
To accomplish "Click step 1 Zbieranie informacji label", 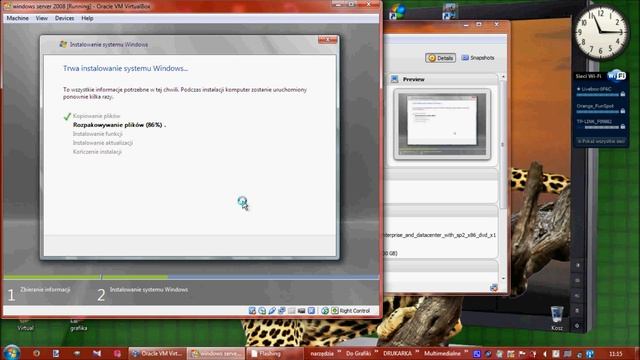I will (45, 290).
